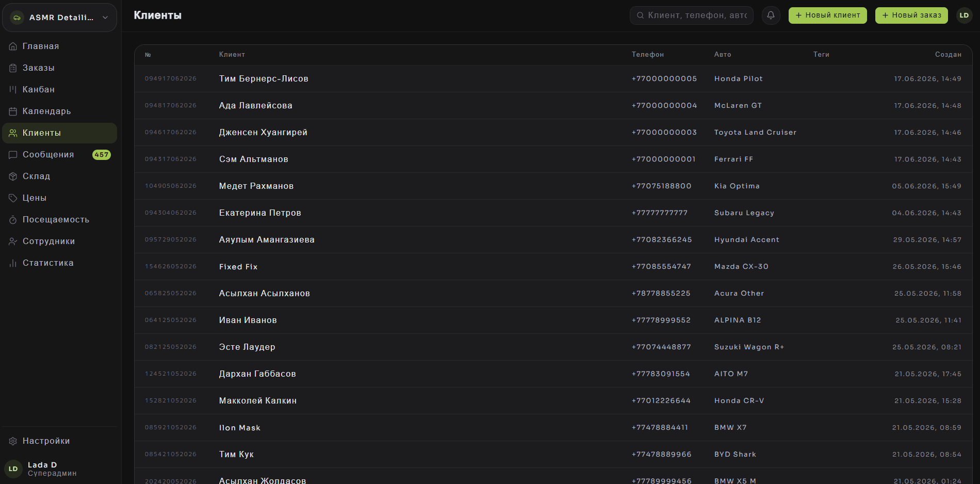Click the Статистика bar chart icon
Image resolution: width=980 pixels, height=484 pixels.
pos(13,263)
